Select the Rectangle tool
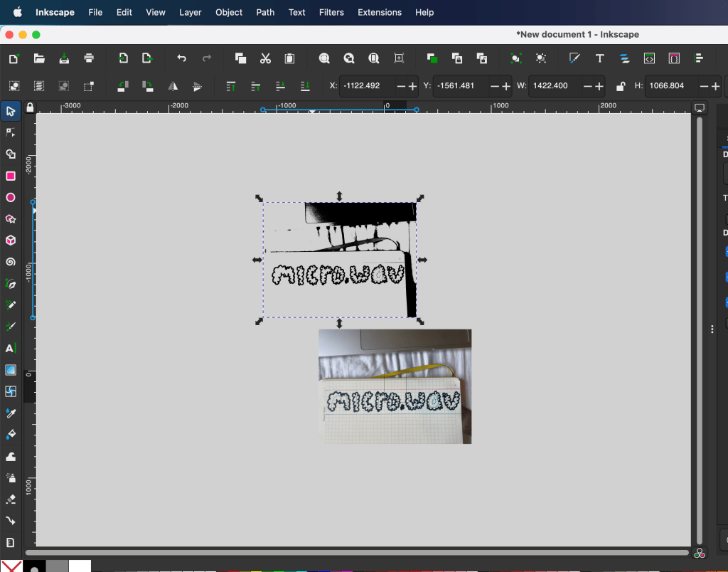This screenshot has width=728, height=572. pyautogui.click(x=11, y=176)
